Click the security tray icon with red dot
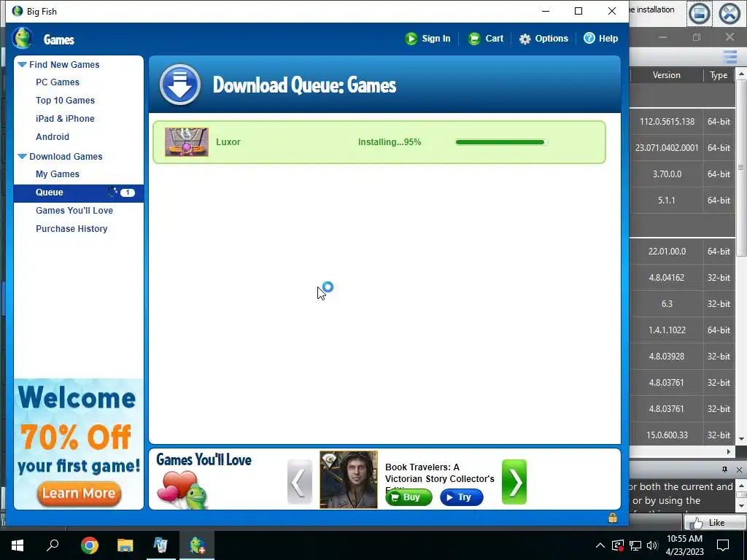Image resolution: width=747 pixels, height=560 pixels. coord(618,545)
